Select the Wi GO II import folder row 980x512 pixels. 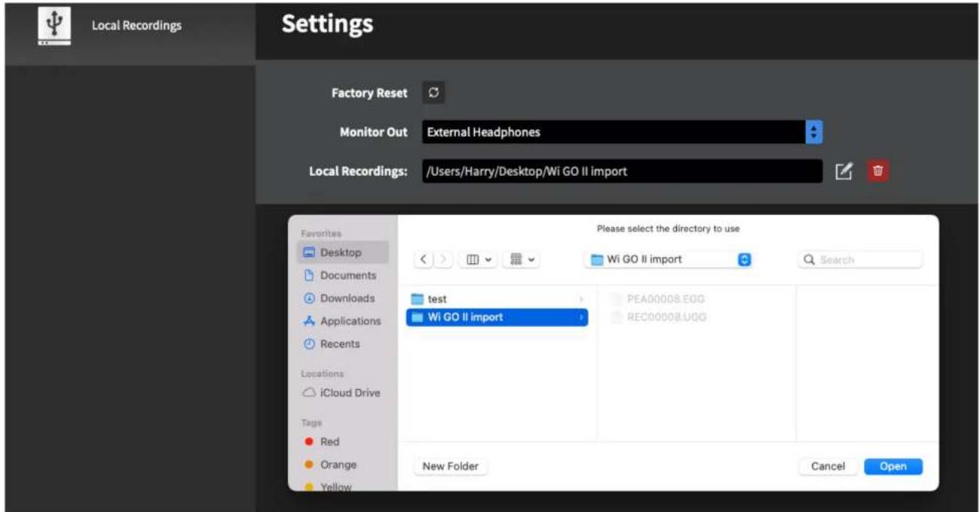pos(498,317)
